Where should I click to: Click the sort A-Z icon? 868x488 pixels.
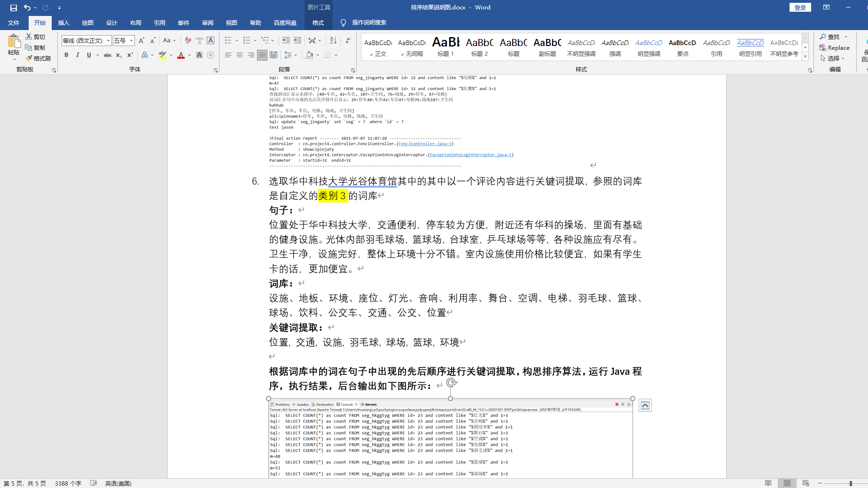[333, 40]
